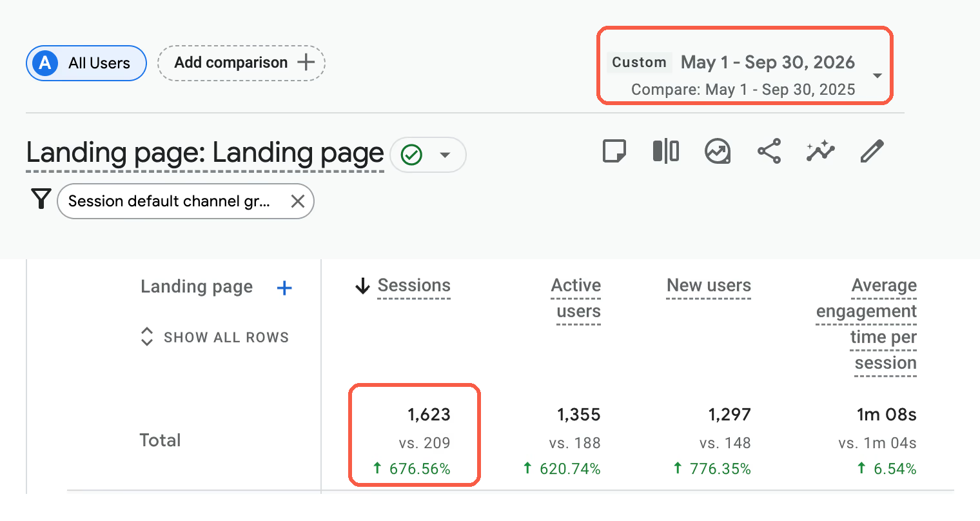
Task: Sort by the New users column
Action: [709, 286]
